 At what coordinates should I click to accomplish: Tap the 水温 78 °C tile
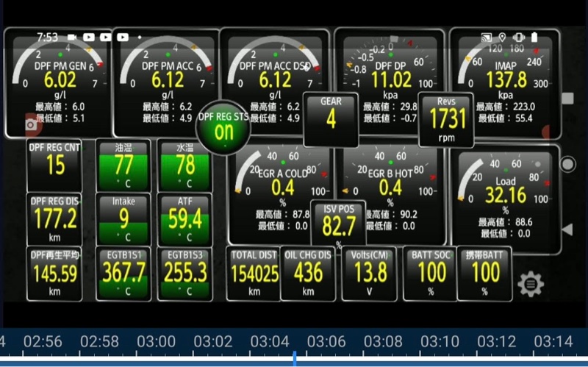click(185, 165)
